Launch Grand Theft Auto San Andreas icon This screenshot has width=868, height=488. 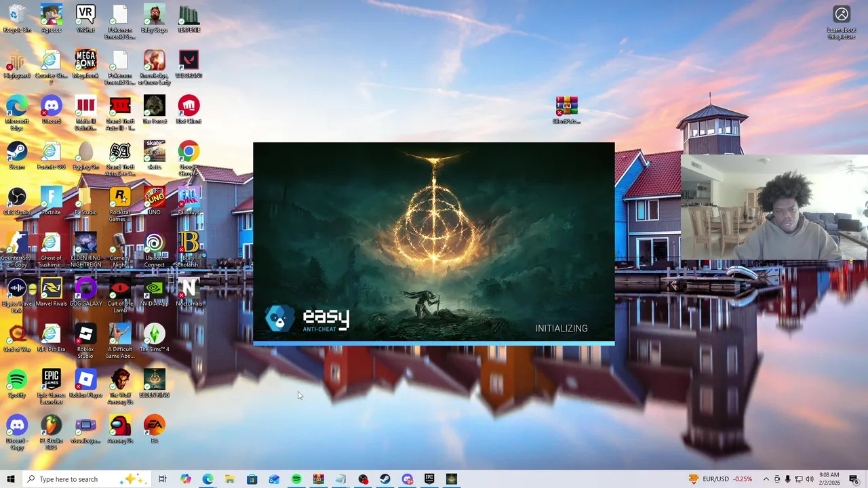[120, 159]
